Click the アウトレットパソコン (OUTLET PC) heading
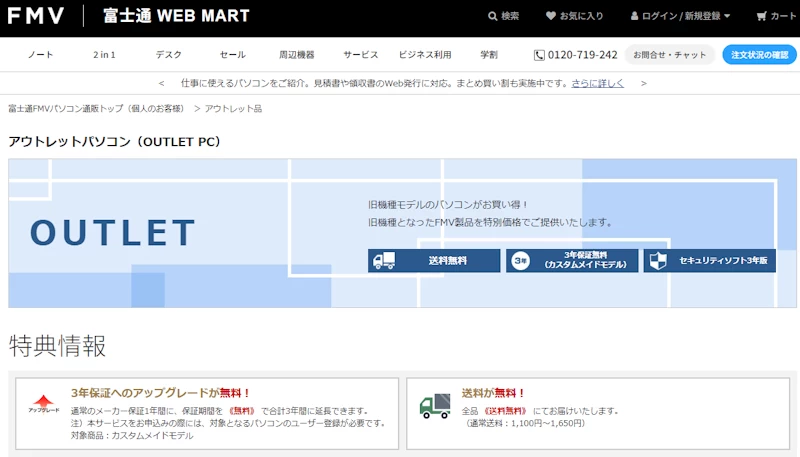This screenshot has height=457, width=800. coord(114,141)
